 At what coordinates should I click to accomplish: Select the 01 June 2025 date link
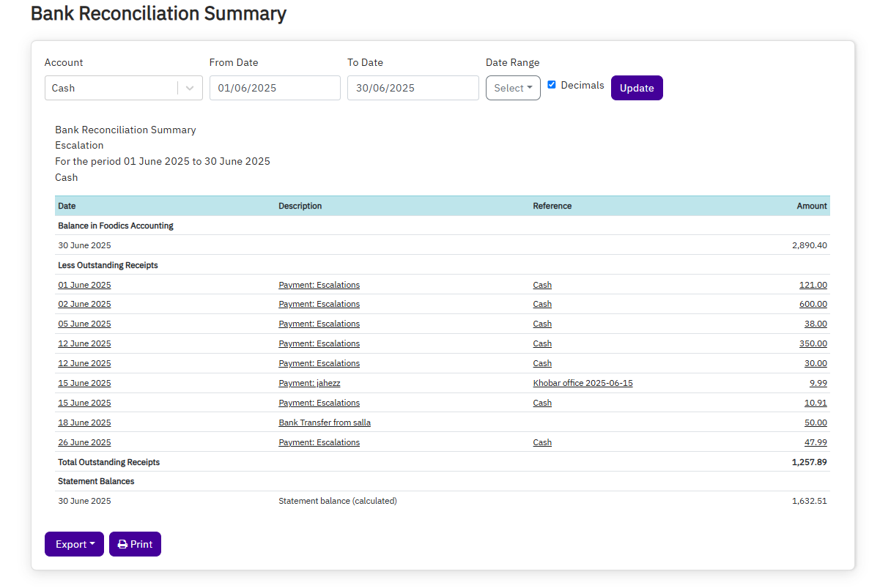[84, 284]
